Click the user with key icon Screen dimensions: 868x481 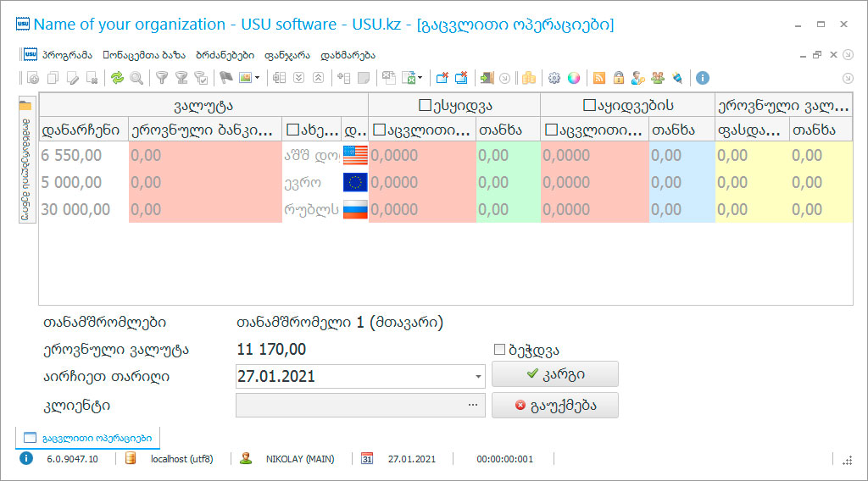637,78
